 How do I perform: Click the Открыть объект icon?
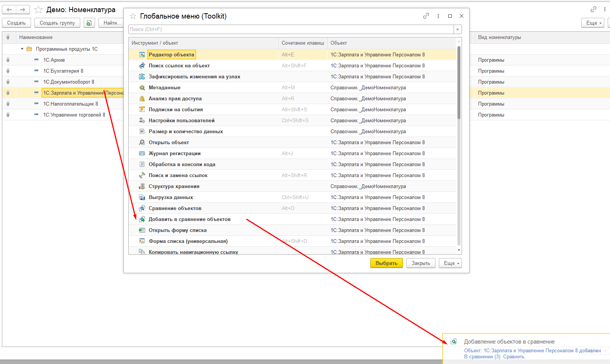click(142, 143)
